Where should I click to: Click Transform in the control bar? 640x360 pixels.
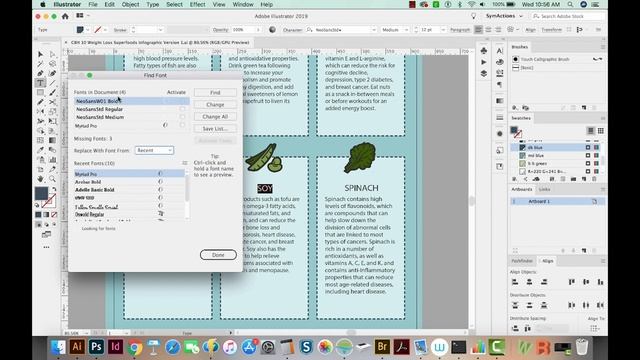[x=551, y=30]
